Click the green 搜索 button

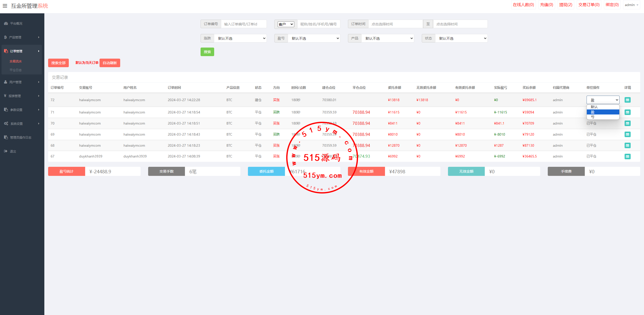[207, 52]
